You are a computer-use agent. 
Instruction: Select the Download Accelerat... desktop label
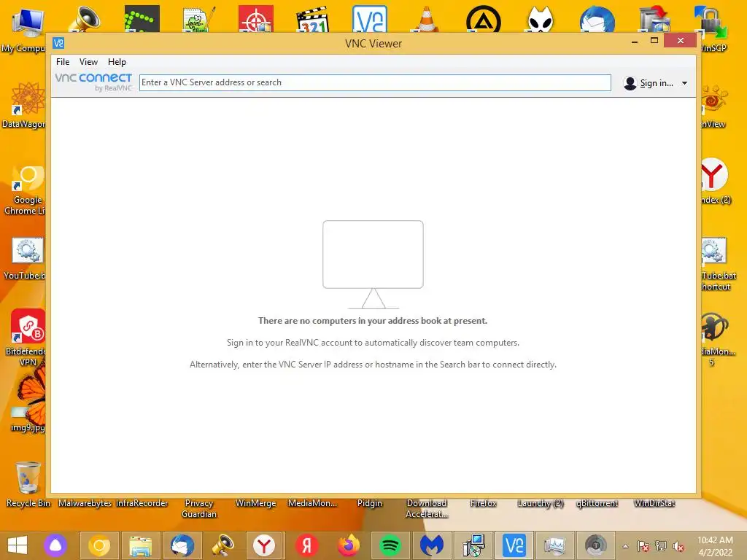point(427,508)
